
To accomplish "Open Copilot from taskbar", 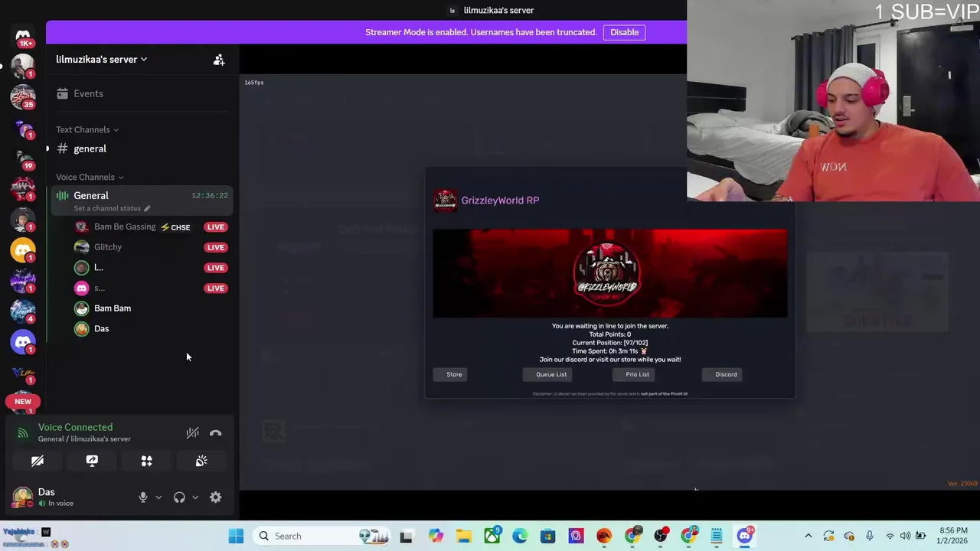I will pyautogui.click(x=435, y=536).
